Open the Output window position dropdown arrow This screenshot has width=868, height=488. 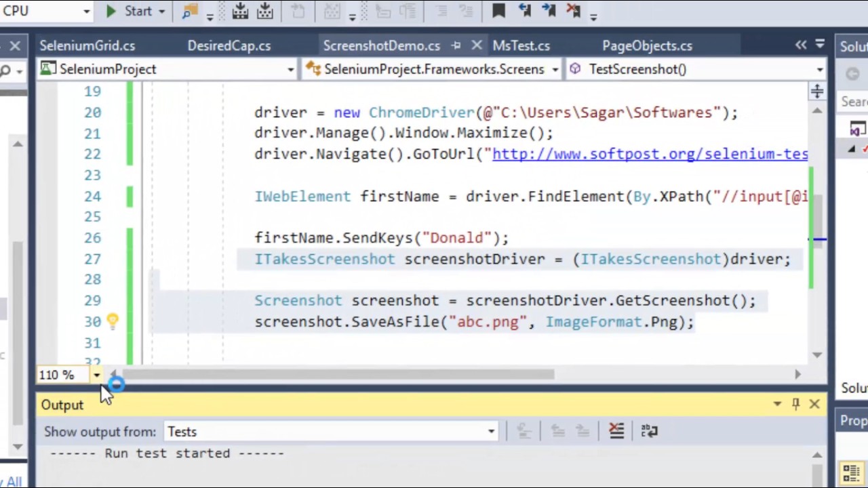[777, 404]
